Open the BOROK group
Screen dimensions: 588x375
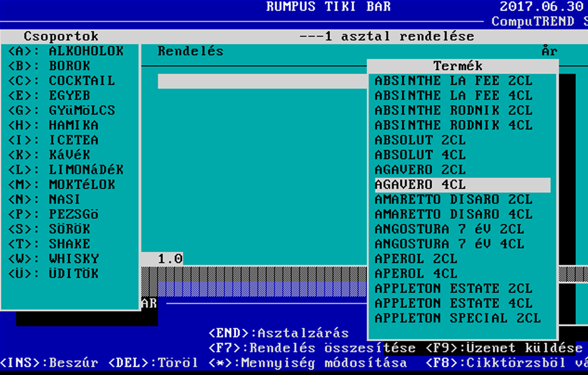(49, 66)
